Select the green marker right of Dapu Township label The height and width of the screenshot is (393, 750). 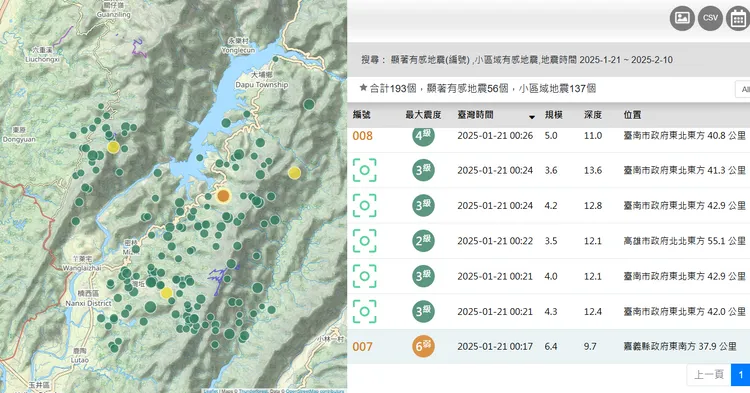click(x=309, y=104)
